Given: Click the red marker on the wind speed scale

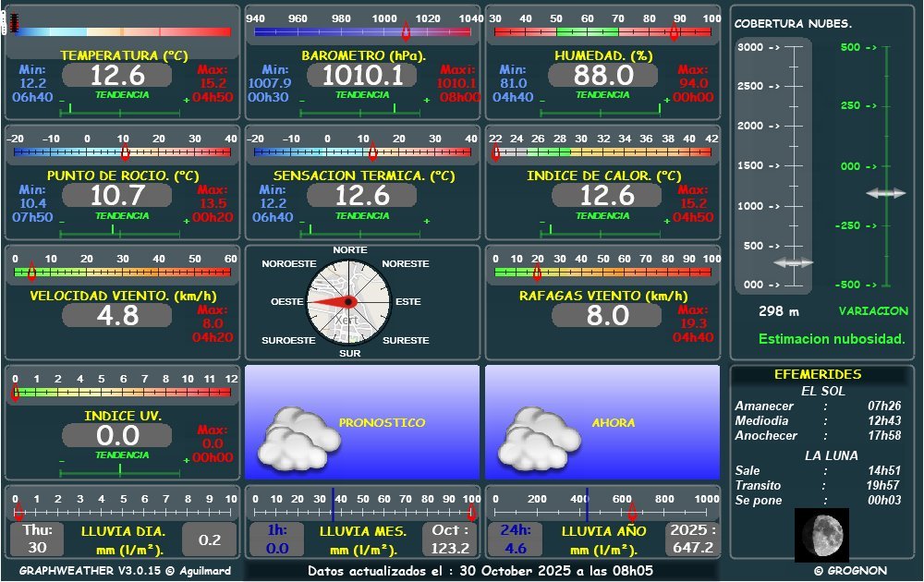Looking at the screenshot, I should [x=32, y=272].
